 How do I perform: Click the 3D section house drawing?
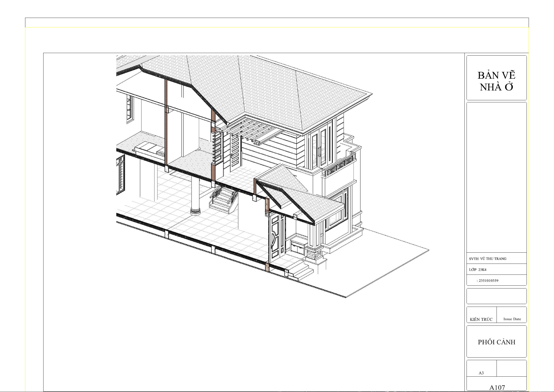coord(273,176)
